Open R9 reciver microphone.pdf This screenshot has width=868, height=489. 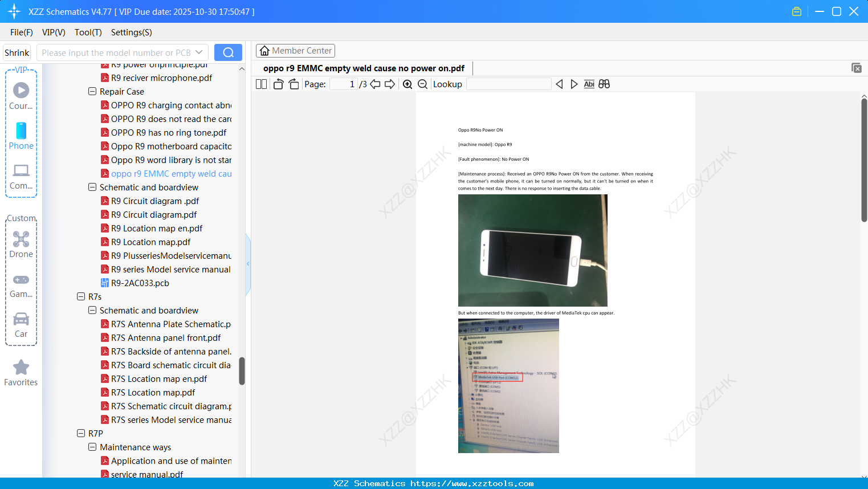click(x=161, y=78)
